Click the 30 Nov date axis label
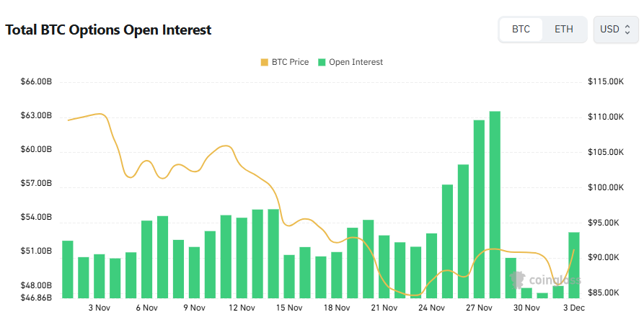Viewport: 644px width, 312px height. (x=526, y=308)
